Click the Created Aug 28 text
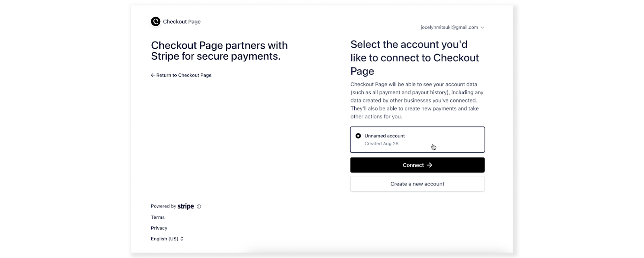644x258 pixels. [x=382, y=144]
